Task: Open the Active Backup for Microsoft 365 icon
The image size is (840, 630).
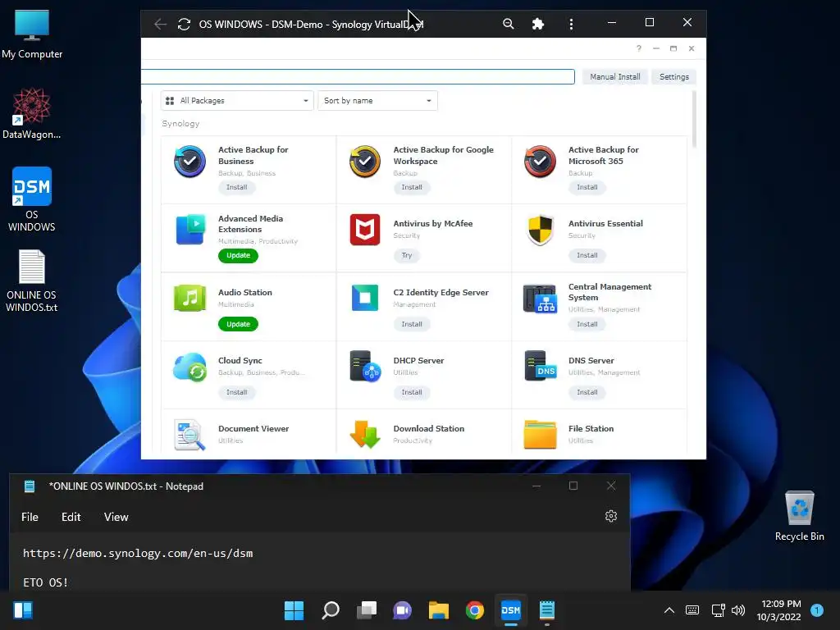Action: pos(540,162)
